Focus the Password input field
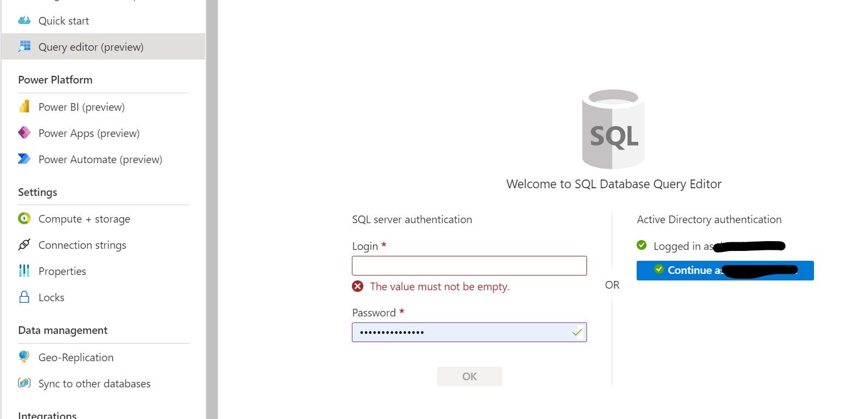The image size is (868, 419). (469, 332)
